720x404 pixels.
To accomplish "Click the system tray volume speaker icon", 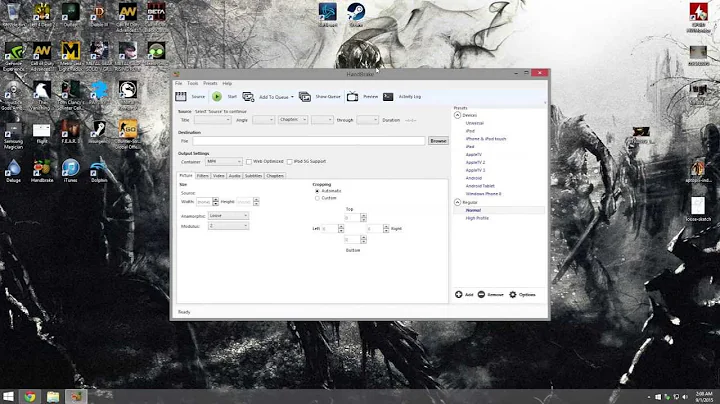I will click(685, 397).
